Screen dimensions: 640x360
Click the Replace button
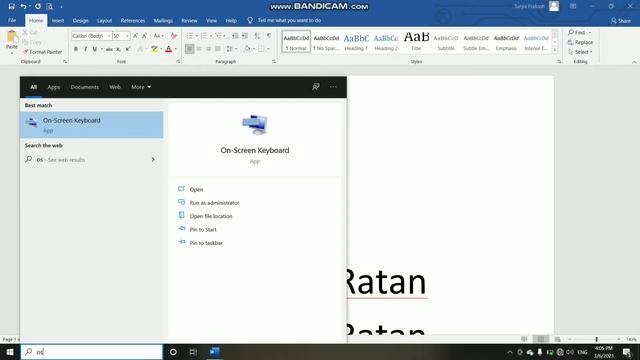[x=580, y=42]
